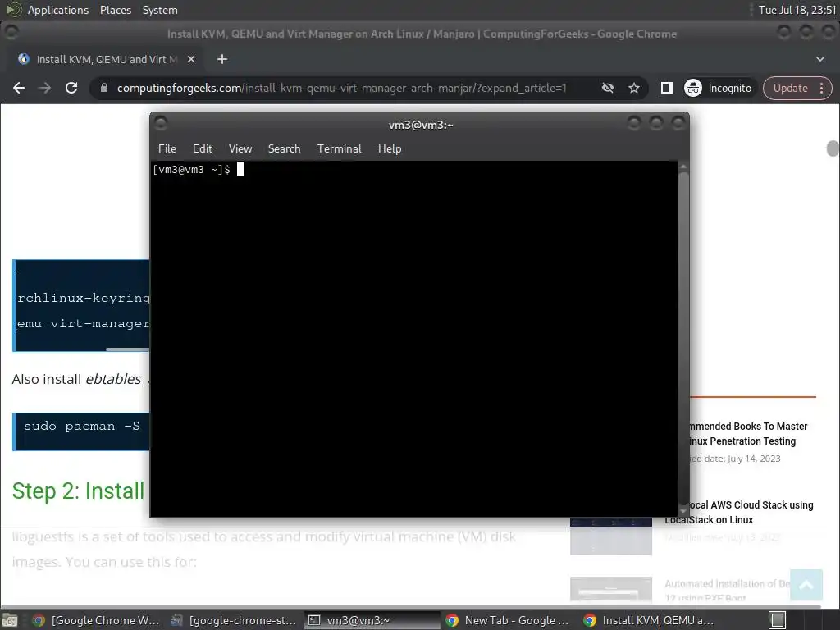
Task: Open the terminal File menu
Action: point(167,149)
